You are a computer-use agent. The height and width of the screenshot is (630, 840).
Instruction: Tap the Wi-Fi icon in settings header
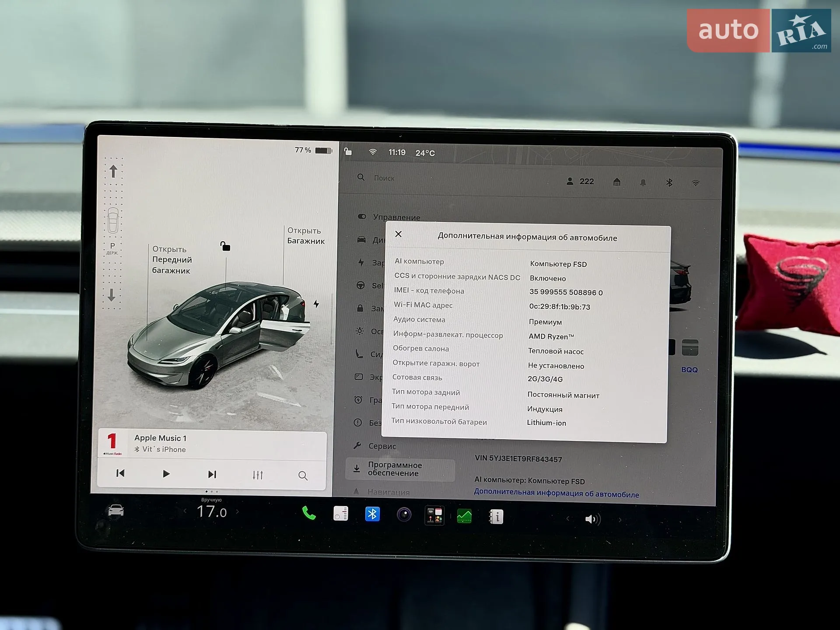696,183
